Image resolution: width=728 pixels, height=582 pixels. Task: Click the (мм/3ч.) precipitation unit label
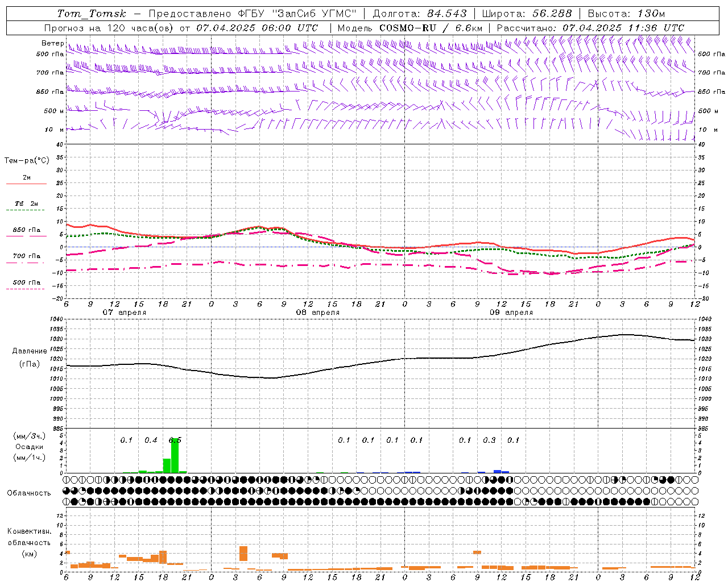point(29,436)
